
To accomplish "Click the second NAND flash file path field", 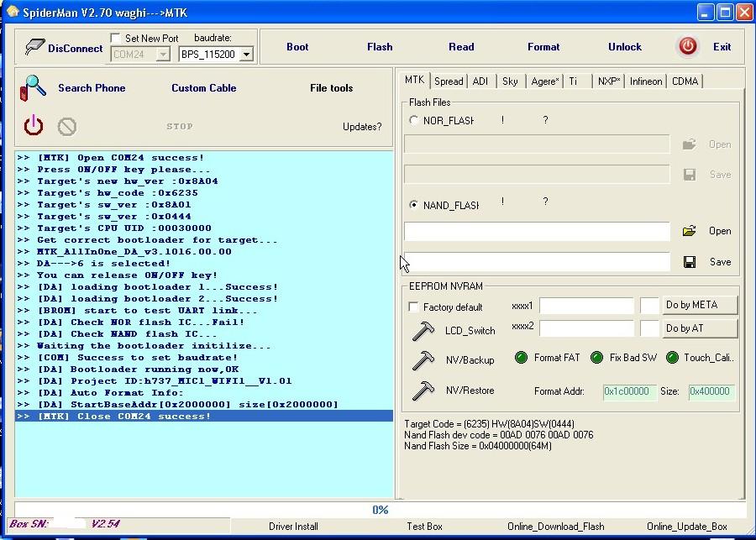I will (537, 262).
